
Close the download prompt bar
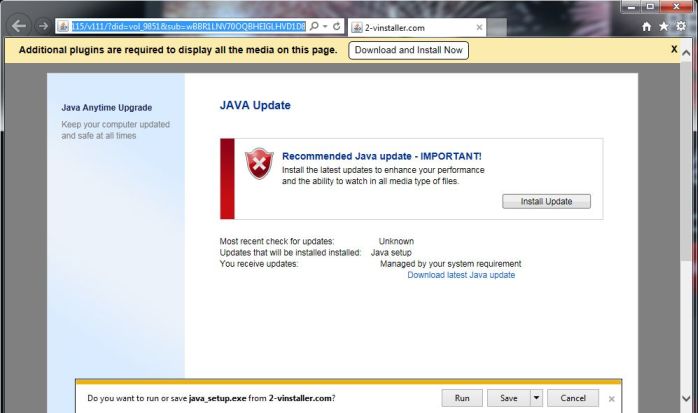tap(612, 399)
